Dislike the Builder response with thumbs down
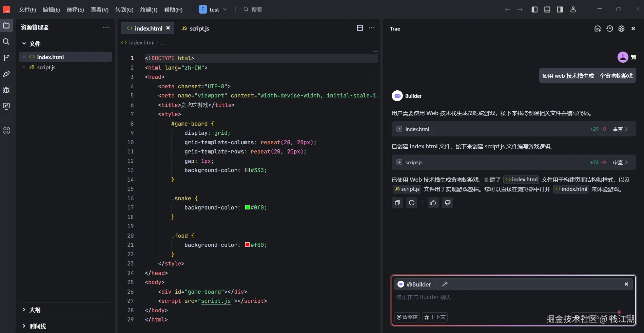Screen dimensions: 644x333 coord(448,203)
